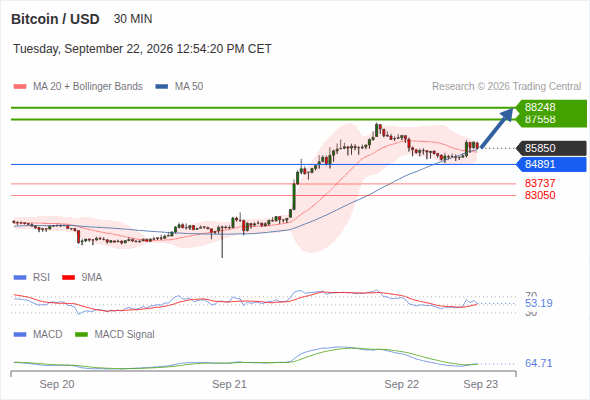Click the 85850 current price tag

[551, 148]
